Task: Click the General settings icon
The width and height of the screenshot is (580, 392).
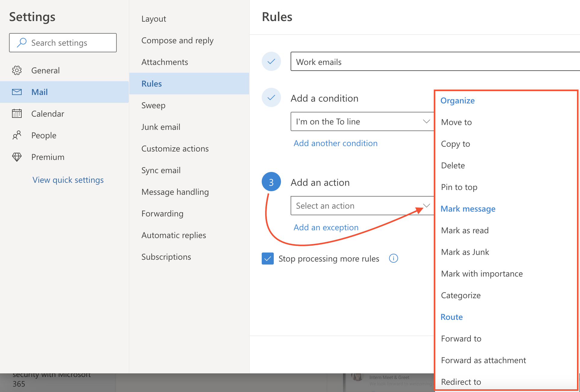Action: coord(17,70)
